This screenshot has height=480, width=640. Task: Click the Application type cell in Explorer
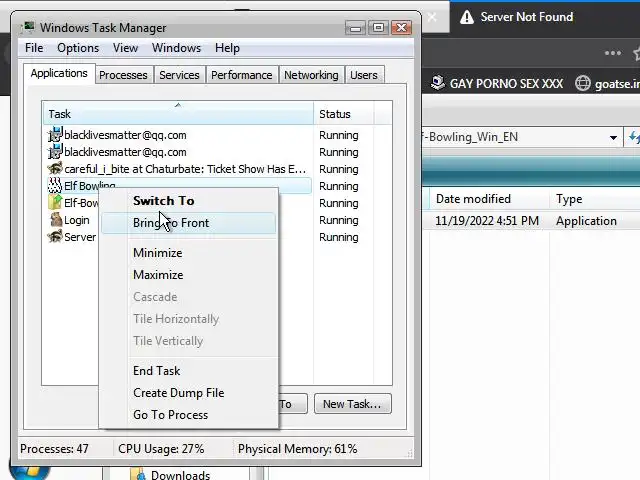point(586,221)
